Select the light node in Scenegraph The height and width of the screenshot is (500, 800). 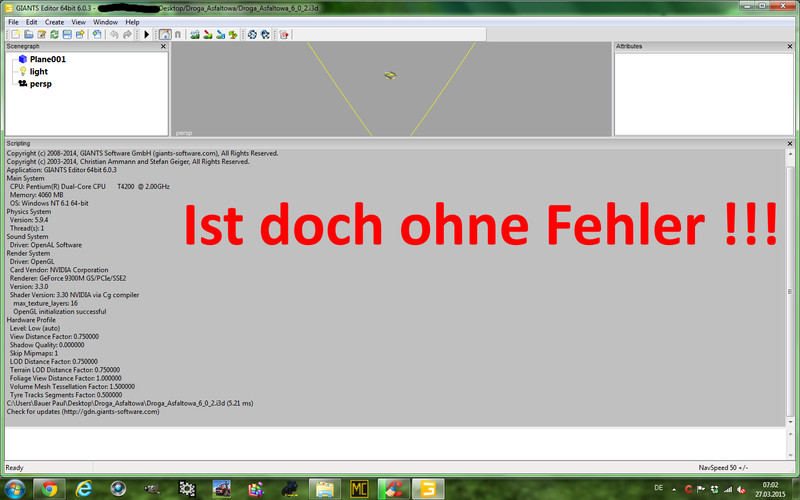tap(38, 71)
